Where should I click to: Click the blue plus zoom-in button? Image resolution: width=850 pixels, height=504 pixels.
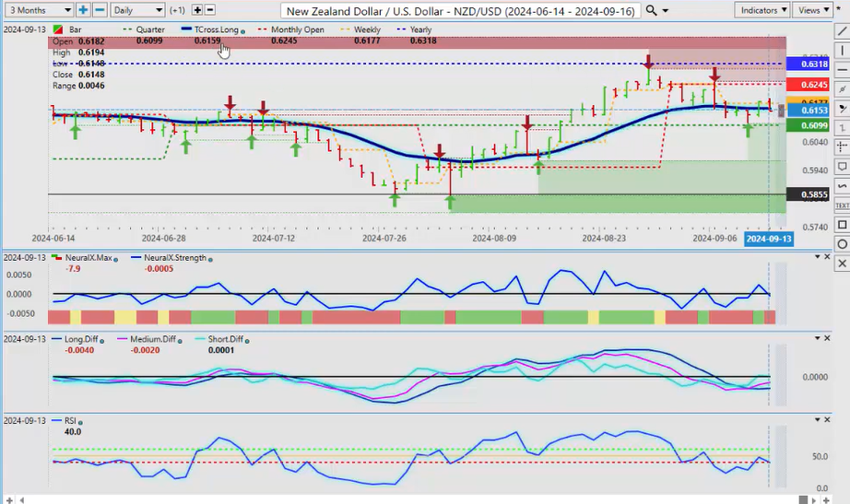point(83,10)
